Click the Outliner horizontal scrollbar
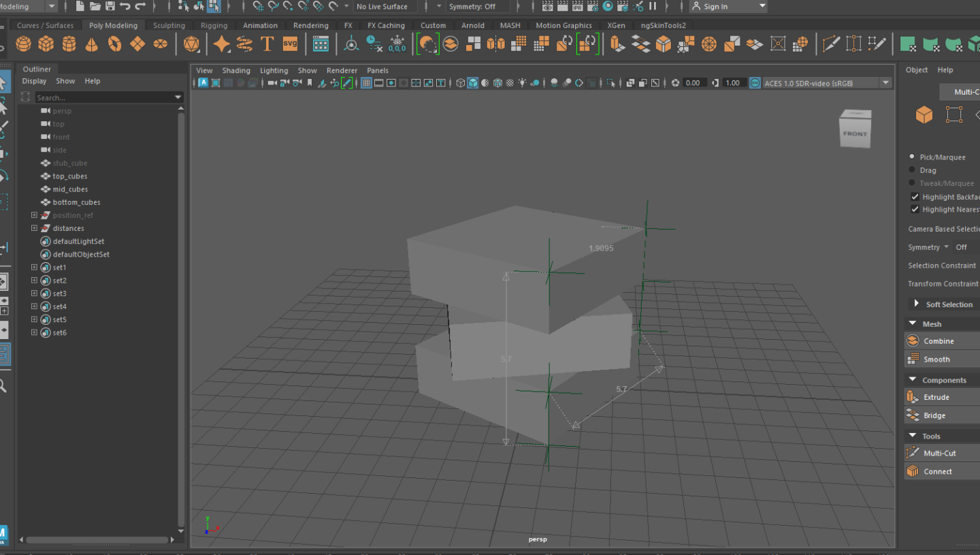 tap(96, 539)
